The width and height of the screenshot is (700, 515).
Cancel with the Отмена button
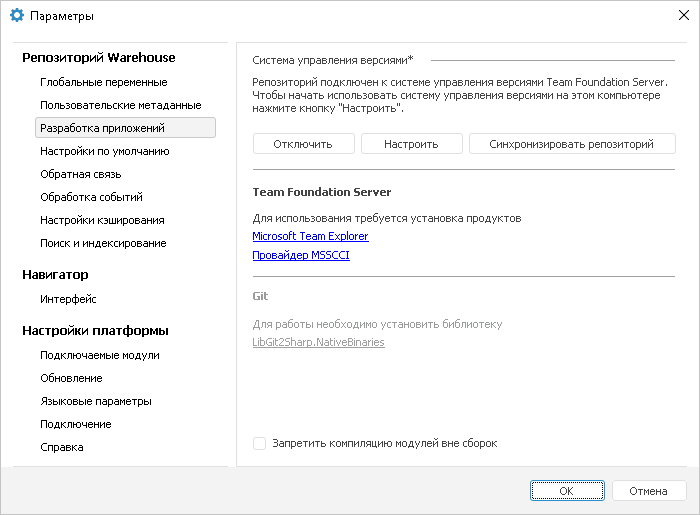pyautogui.click(x=649, y=491)
